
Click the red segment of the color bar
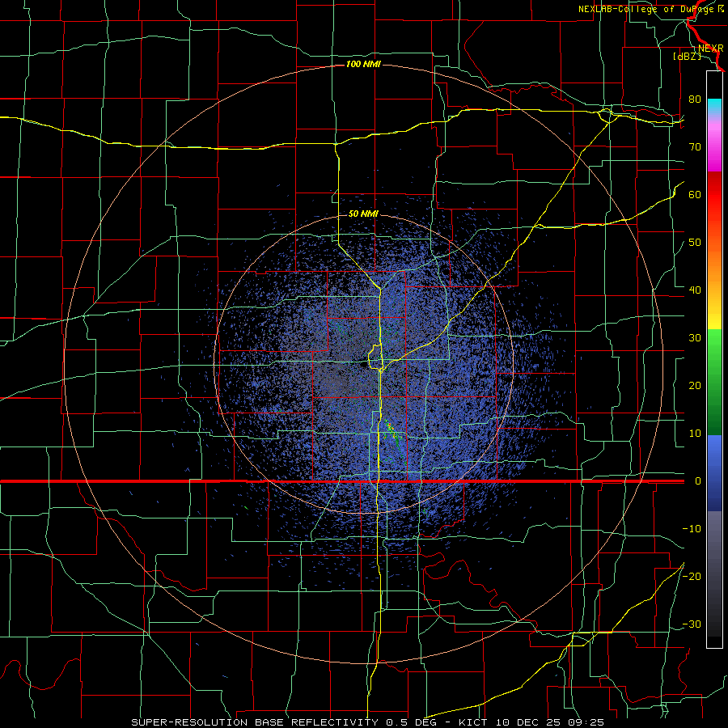pyautogui.click(x=714, y=192)
